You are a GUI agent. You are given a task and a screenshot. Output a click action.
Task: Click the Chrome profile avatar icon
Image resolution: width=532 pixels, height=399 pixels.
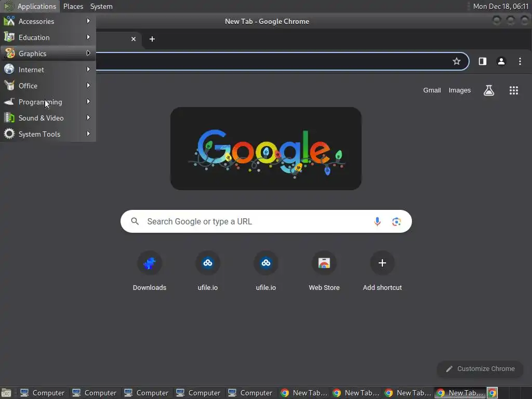[501, 61]
